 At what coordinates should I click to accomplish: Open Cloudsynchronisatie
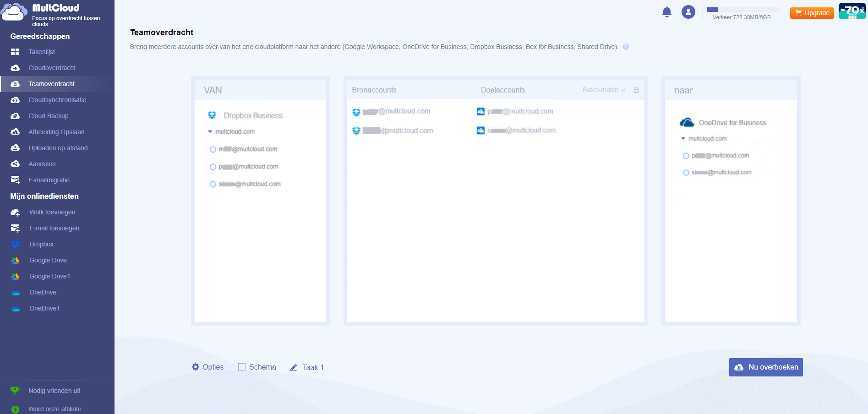click(57, 100)
